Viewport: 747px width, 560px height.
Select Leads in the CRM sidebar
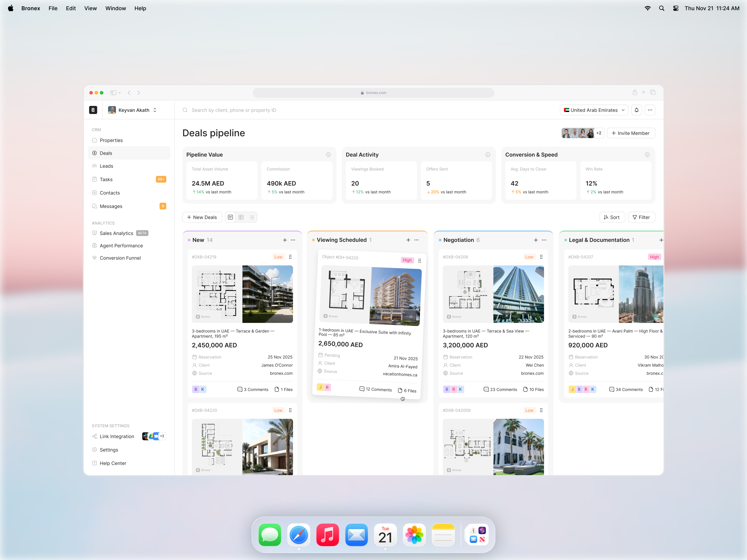[106, 166]
